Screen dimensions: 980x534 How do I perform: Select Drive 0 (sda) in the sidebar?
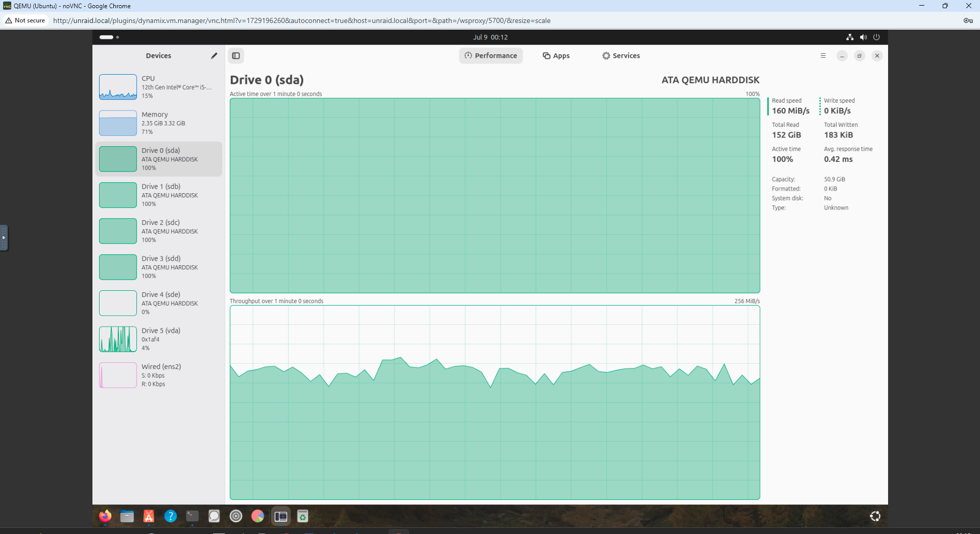click(159, 159)
